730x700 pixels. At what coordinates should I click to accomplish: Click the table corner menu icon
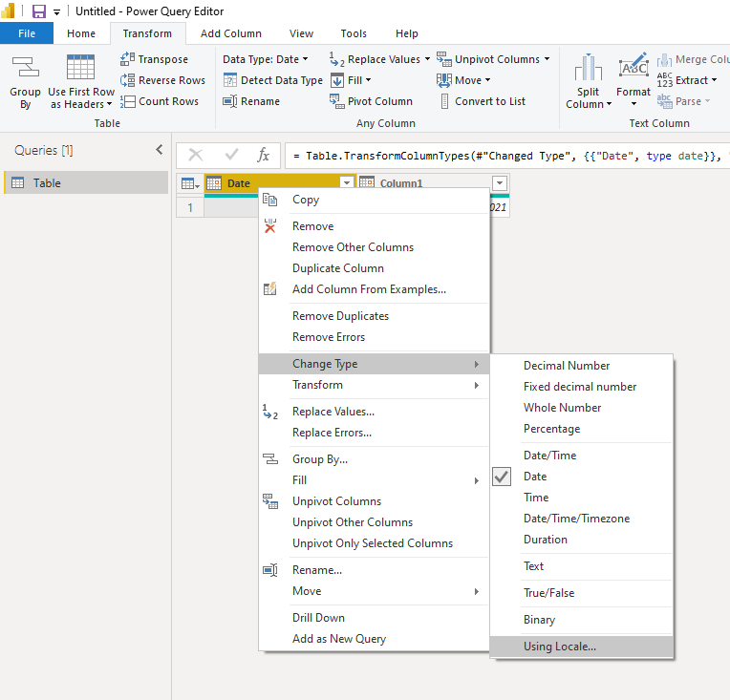(190, 183)
